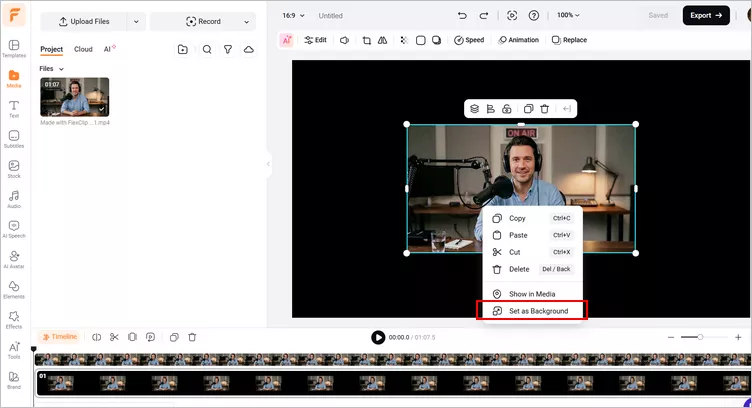Click the search icon in media panel
Viewport: 752px width, 408px height.
207,49
